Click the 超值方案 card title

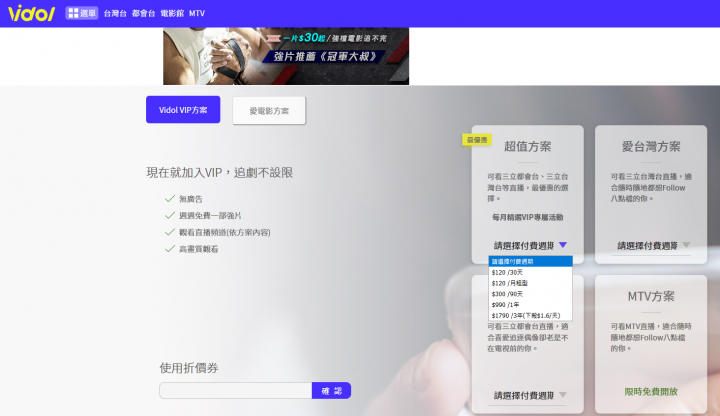[528, 146]
